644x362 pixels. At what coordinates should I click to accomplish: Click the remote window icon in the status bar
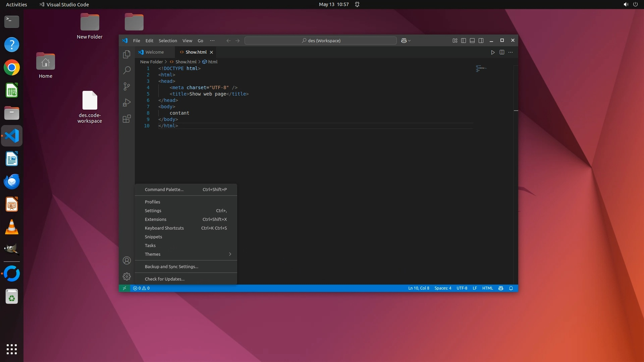coord(124,288)
